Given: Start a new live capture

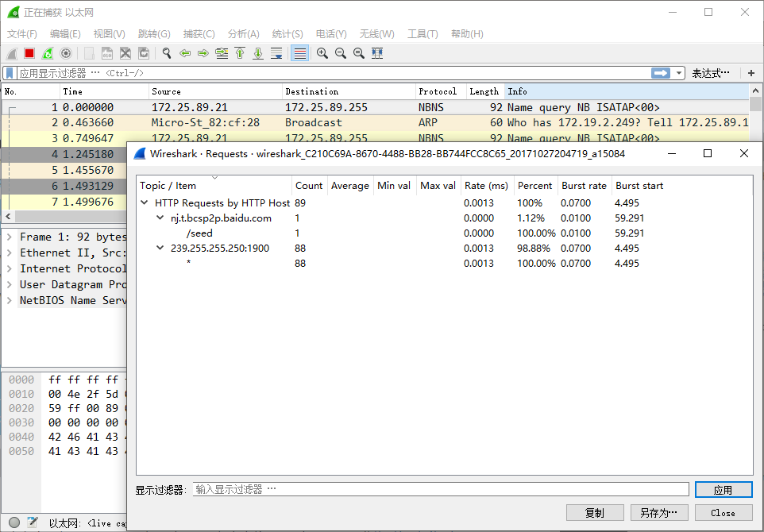Looking at the screenshot, I should 10,52.
